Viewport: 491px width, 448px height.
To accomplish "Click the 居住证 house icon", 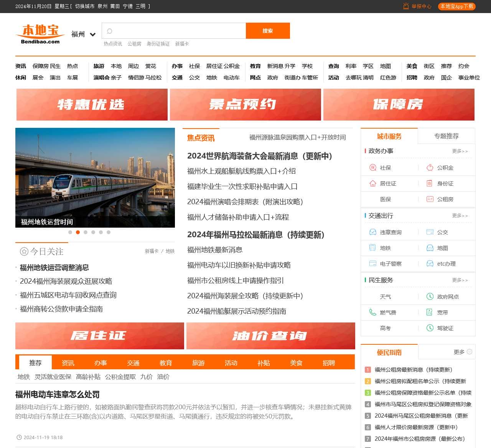I will point(372,183).
